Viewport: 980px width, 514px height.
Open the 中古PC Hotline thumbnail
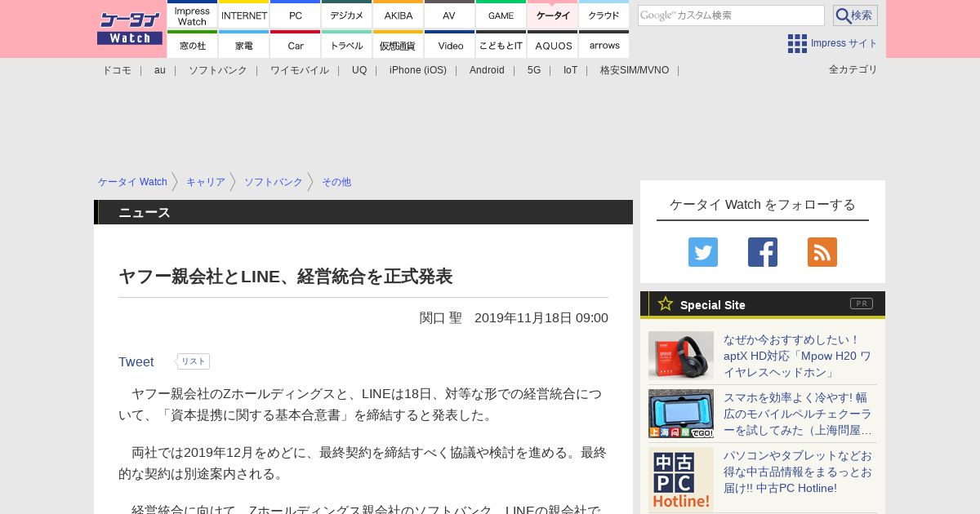pyautogui.click(x=681, y=480)
